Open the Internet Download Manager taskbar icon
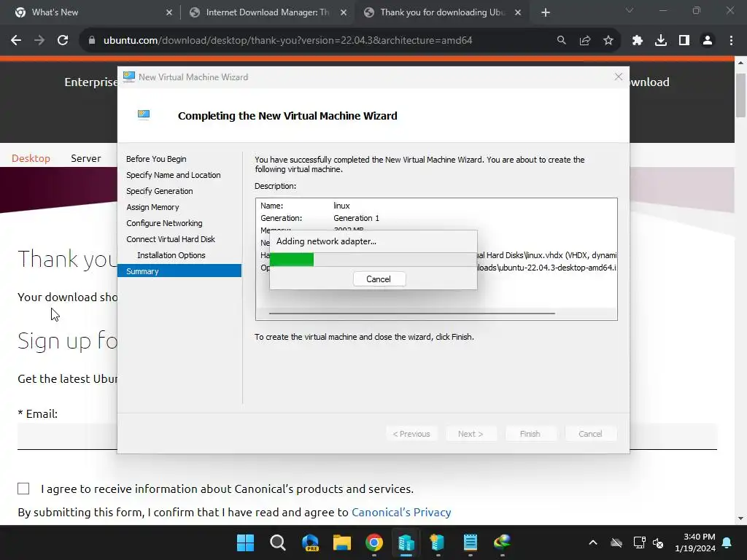 502,542
